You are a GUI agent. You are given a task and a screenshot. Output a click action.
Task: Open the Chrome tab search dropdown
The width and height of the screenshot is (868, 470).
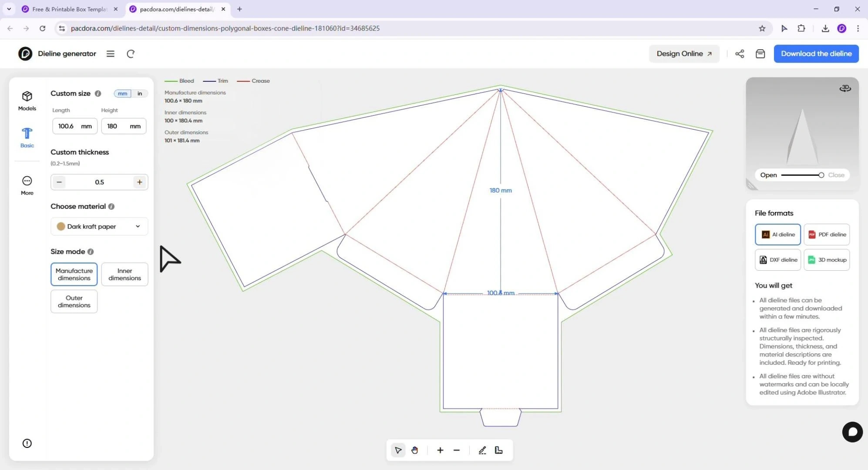[9, 9]
